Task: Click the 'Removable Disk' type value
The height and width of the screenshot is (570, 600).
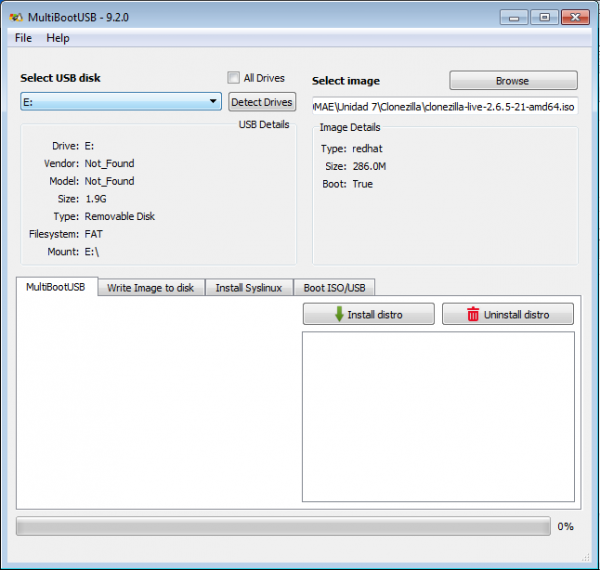Action: click(120, 217)
